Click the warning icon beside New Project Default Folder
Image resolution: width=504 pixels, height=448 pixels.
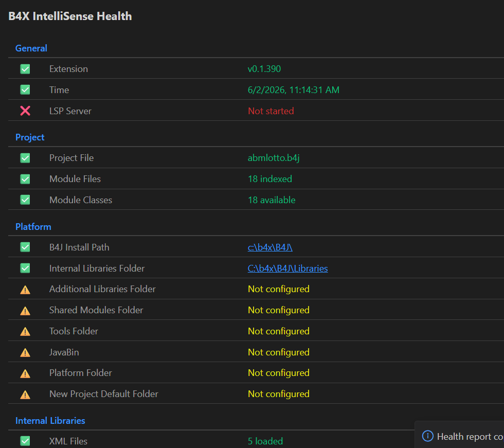(x=25, y=395)
